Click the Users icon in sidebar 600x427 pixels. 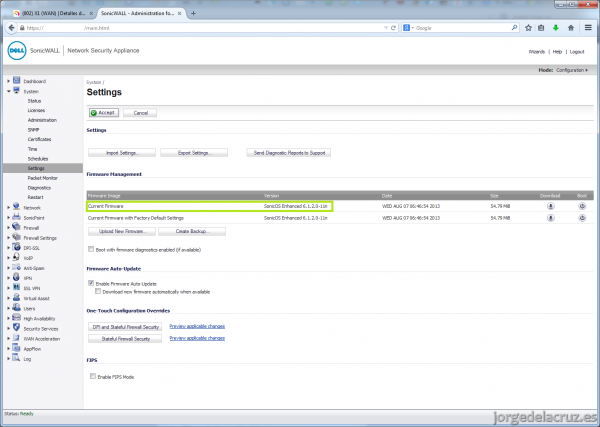tap(16, 308)
